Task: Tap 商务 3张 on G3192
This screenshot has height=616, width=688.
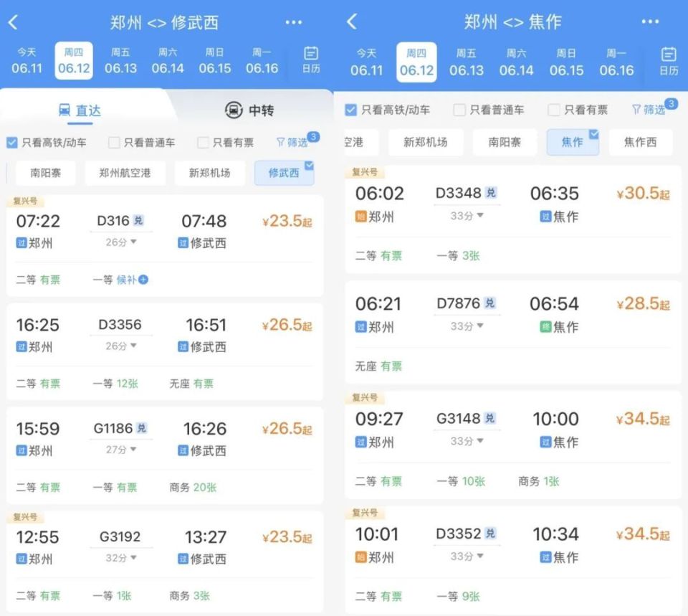Action: pos(189,596)
